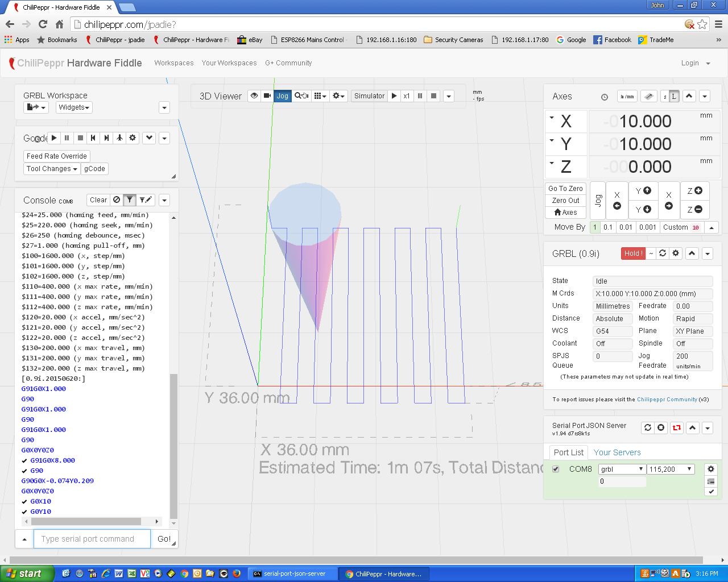
Task: Uncheck the COM8 serial port checkbox
Action: coord(556,469)
